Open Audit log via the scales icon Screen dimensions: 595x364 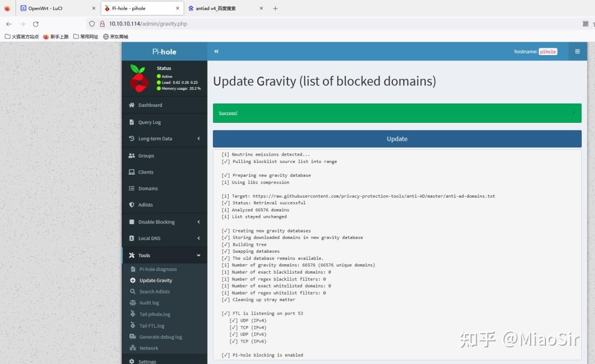pos(134,302)
